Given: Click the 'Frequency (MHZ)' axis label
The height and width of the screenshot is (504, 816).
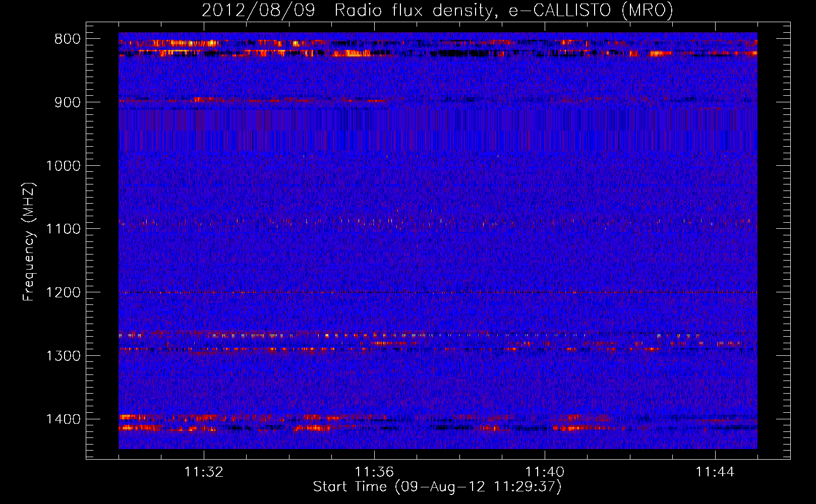Looking at the screenshot, I should point(29,242).
